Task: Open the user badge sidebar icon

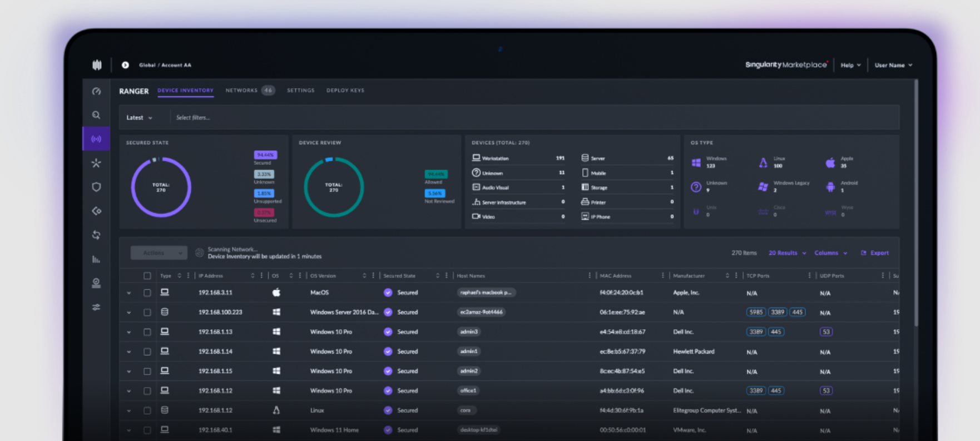Action: click(96, 283)
